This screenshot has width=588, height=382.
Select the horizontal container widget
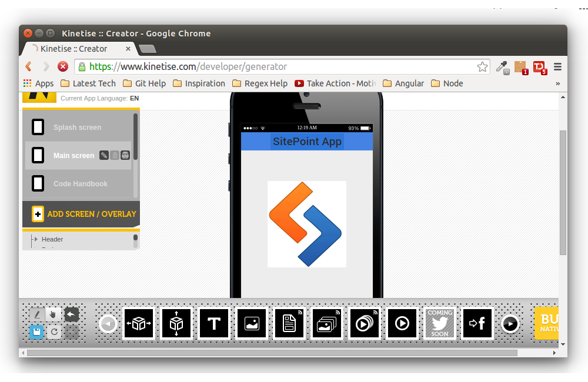tap(138, 324)
